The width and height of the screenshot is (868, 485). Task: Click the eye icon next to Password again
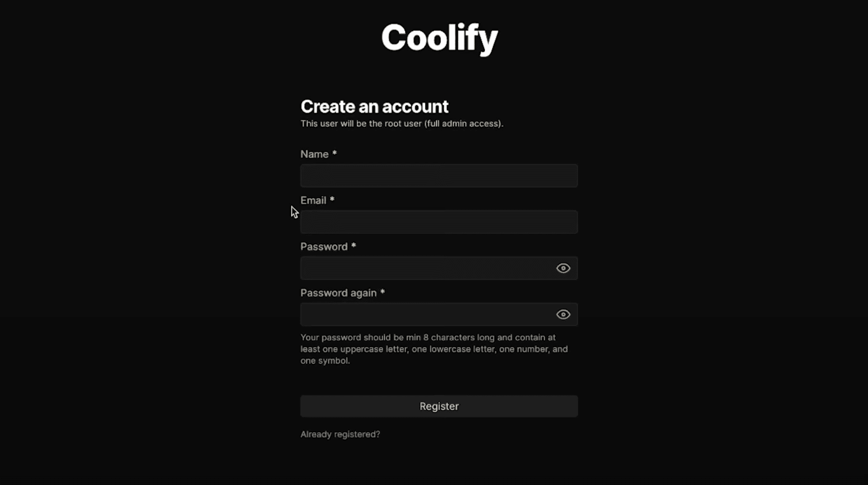[563, 314]
